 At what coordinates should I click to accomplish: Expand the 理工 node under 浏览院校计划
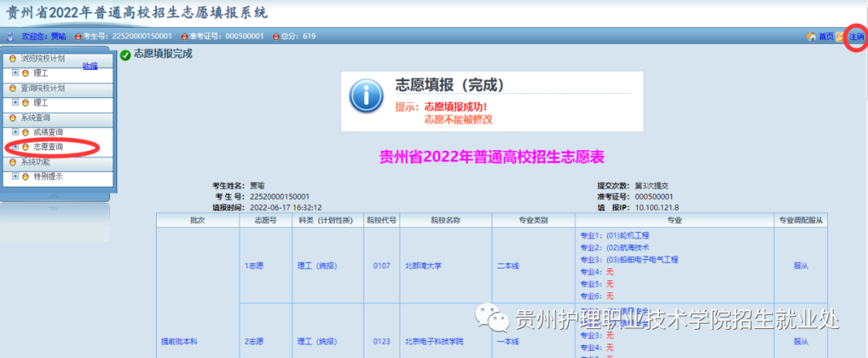pos(15,73)
